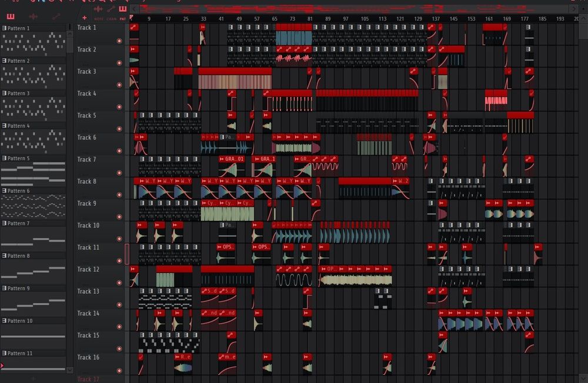Mute Track 1 with its dot toggle
The width and height of the screenshot is (588, 383).
(119, 41)
